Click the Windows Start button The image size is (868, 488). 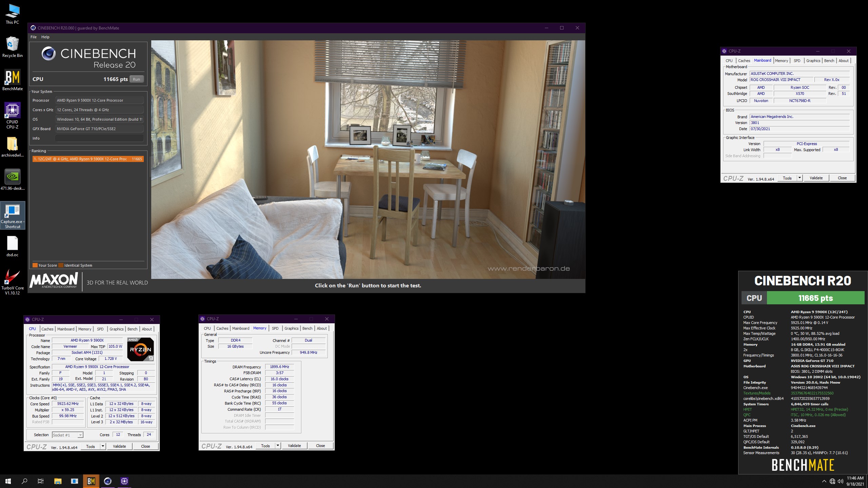point(8,481)
